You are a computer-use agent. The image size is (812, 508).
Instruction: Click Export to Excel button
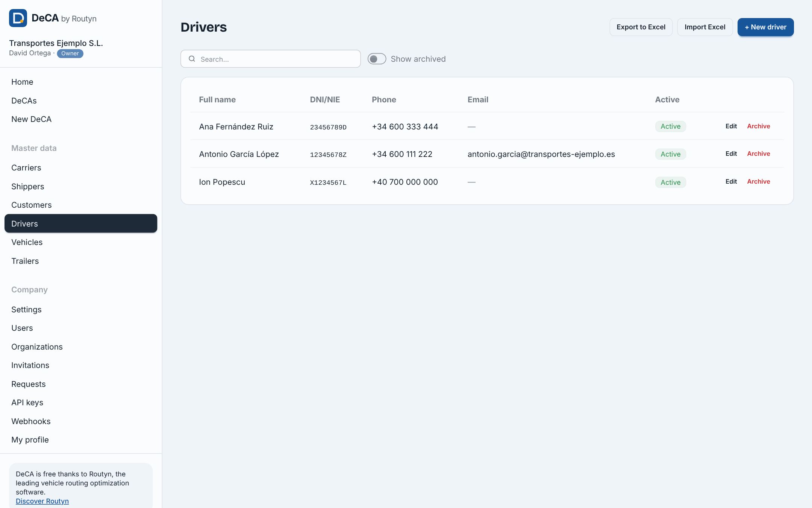[x=641, y=27]
